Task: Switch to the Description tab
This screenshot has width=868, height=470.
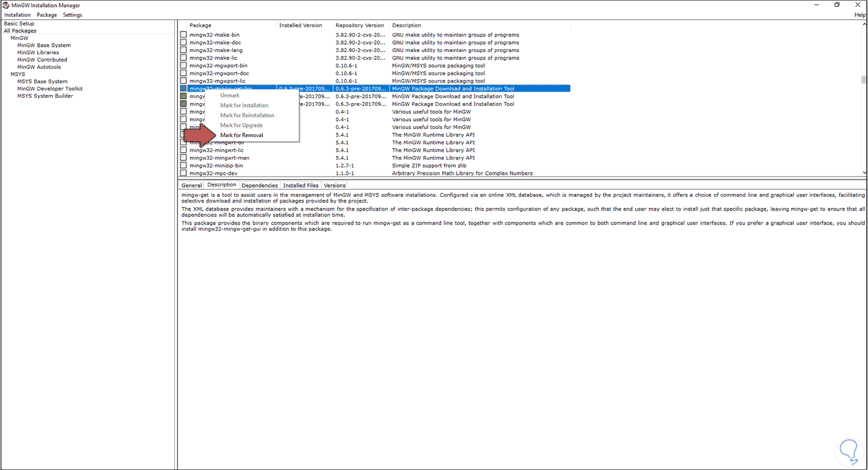Action: 222,185
